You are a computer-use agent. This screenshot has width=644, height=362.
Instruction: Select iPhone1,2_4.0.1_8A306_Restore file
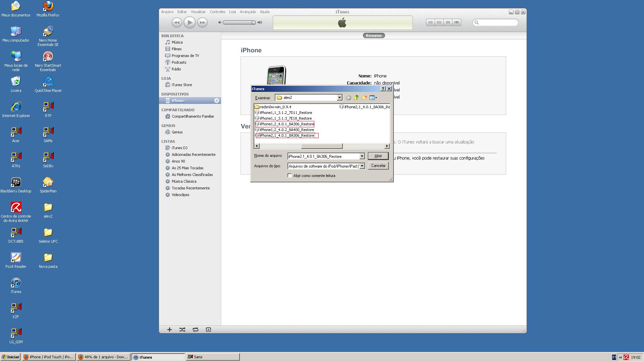(284, 124)
